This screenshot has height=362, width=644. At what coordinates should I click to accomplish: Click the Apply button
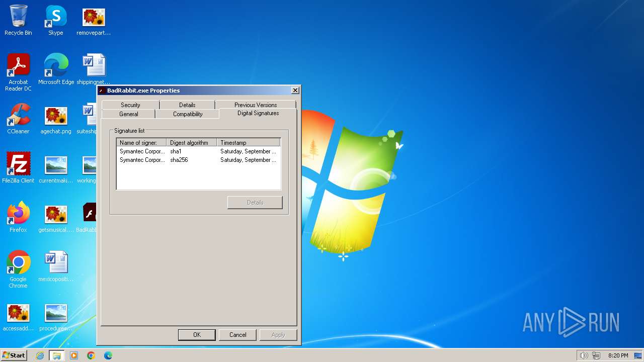tap(278, 335)
